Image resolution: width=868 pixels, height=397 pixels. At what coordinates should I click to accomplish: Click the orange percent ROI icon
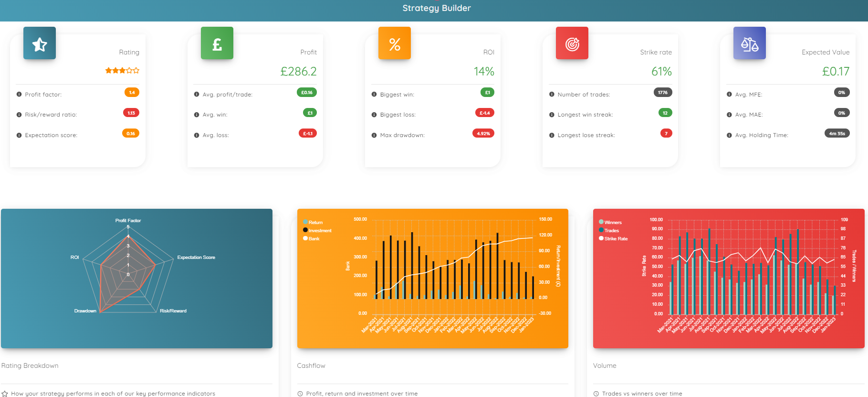pos(395,43)
